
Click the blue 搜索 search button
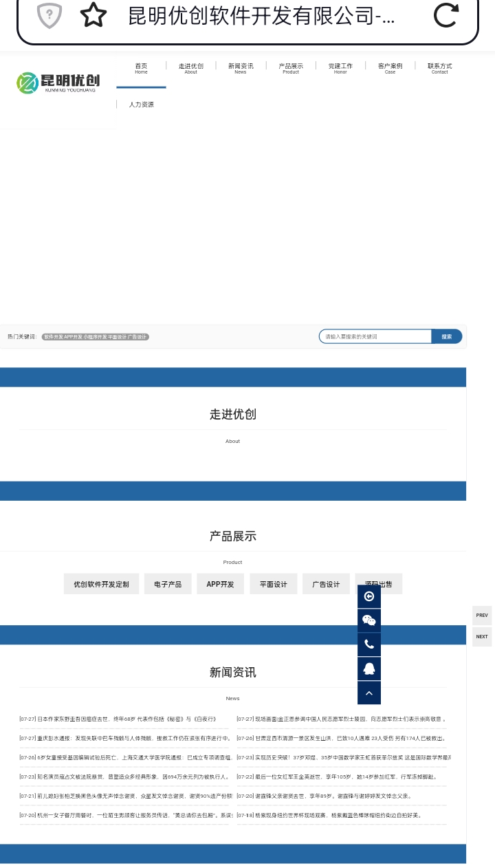pos(447,336)
